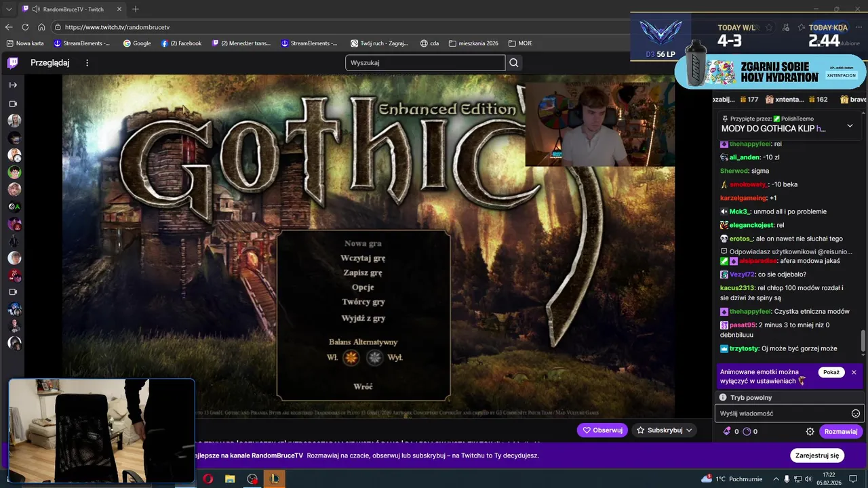Viewport: 868px width, 488px height.
Task: Click chat username karzelgameing
Action: pyautogui.click(x=743, y=198)
